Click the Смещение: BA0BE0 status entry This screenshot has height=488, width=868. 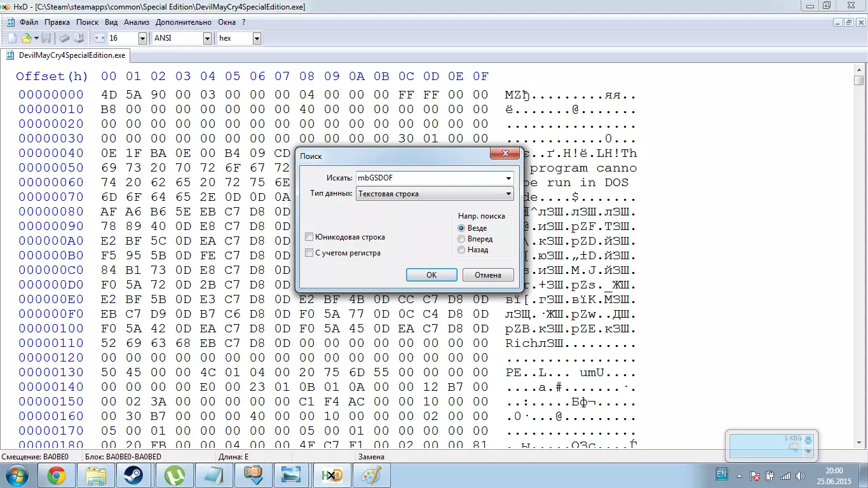(x=35, y=457)
